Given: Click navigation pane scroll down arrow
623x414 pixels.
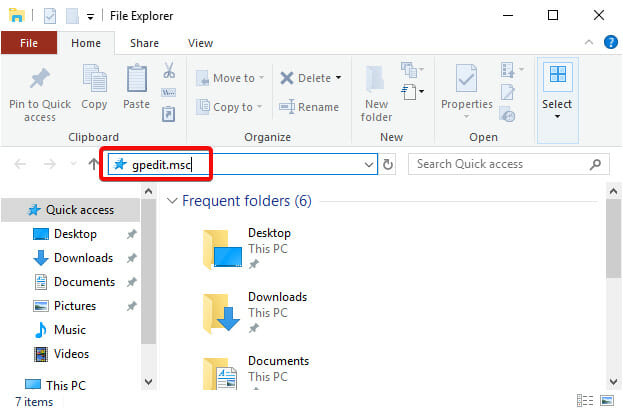Looking at the screenshot, I should pyautogui.click(x=149, y=382).
